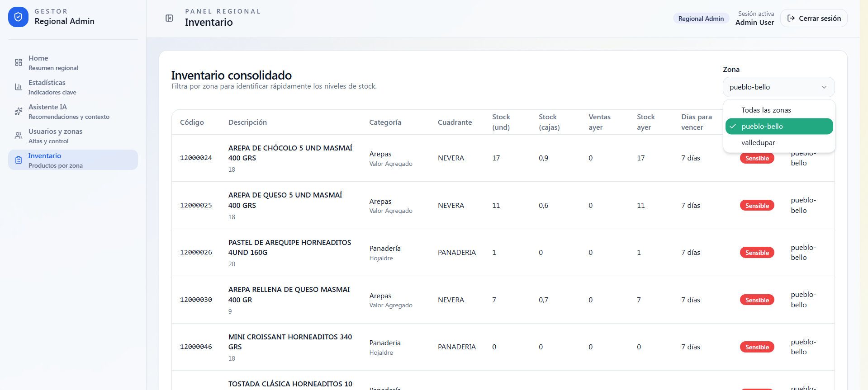Screen dimensions: 868x390
Task: Open Usuarios y zonas section
Action: tap(73, 136)
